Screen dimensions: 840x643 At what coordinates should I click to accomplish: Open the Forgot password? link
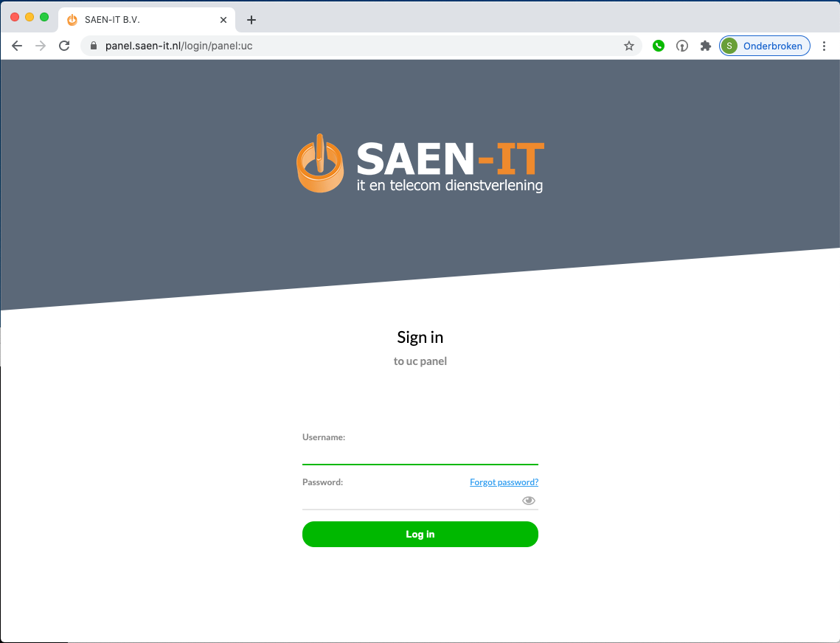click(x=504, y=482)
